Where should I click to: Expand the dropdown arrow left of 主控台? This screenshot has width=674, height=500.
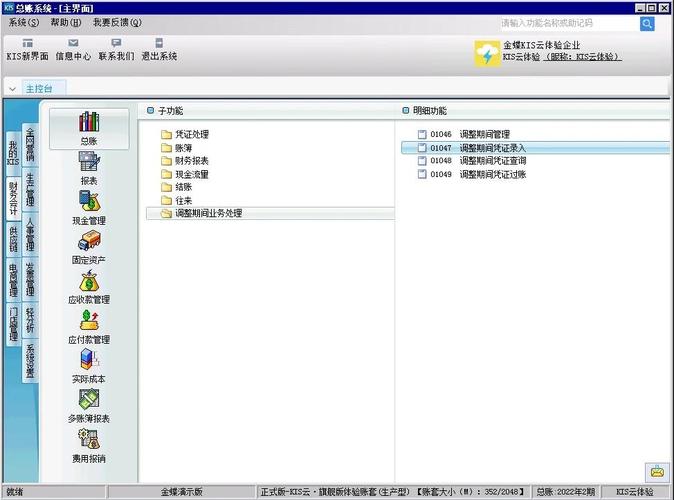pos(12,89)
